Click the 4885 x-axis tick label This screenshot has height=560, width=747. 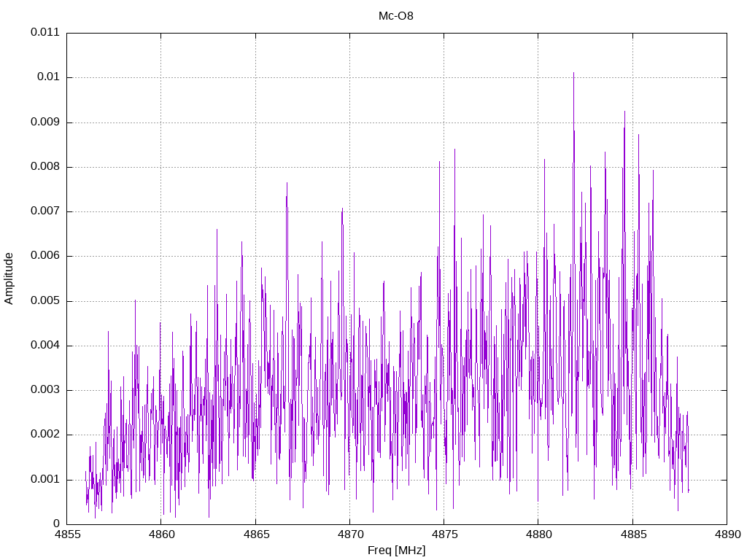[x=633, y=534]
